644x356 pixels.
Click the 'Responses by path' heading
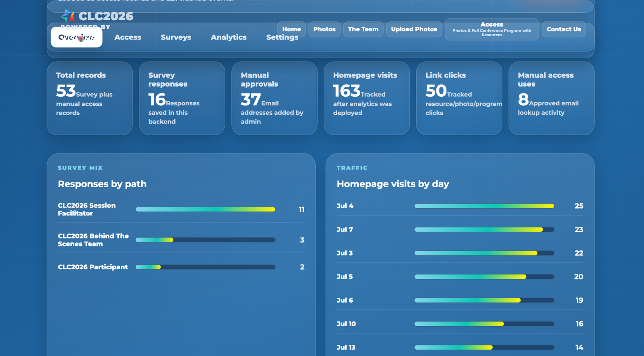pos(102,184)
